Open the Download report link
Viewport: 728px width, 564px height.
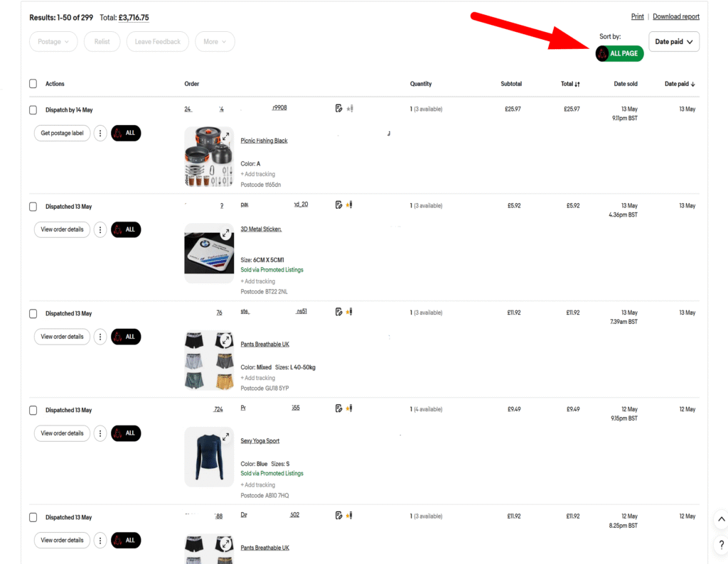(675, 16)
